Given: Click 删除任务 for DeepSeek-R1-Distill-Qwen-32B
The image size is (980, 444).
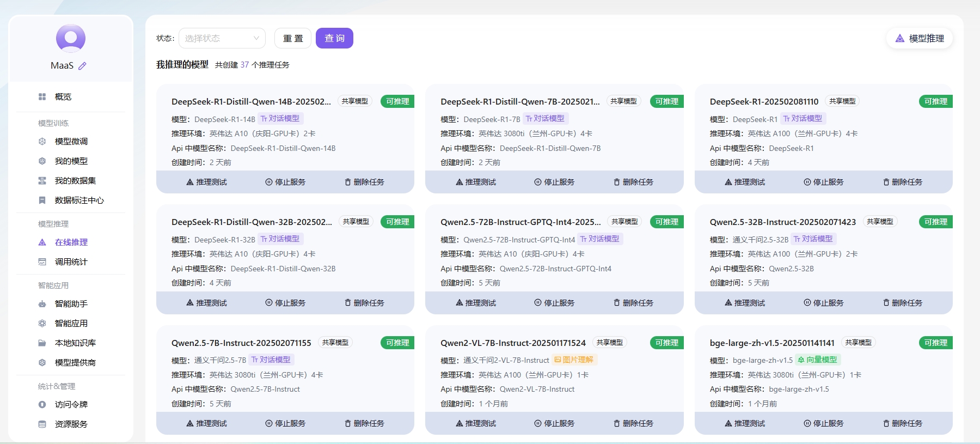Looking at the screenshot, I should pyautogui.click(x=364, y=303).
